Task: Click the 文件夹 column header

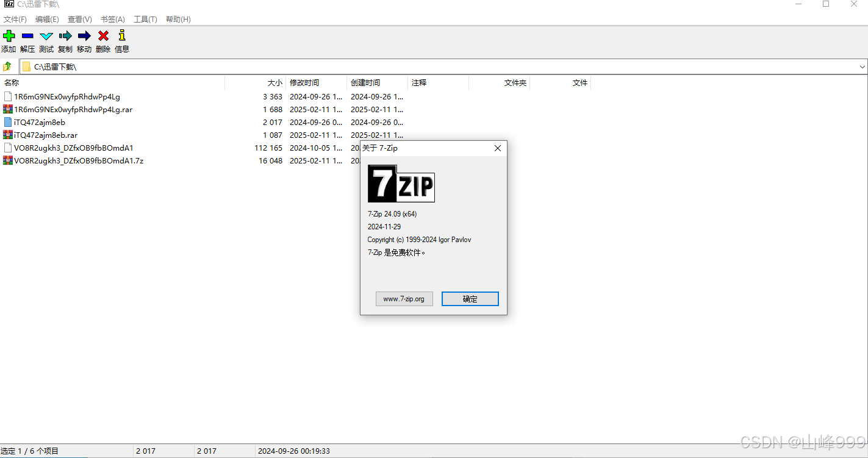Action: coord(500,83)
